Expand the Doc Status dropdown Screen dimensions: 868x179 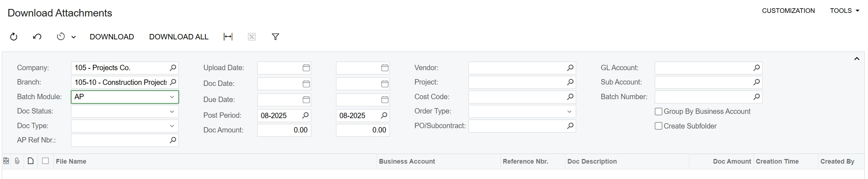click(172, 112)
